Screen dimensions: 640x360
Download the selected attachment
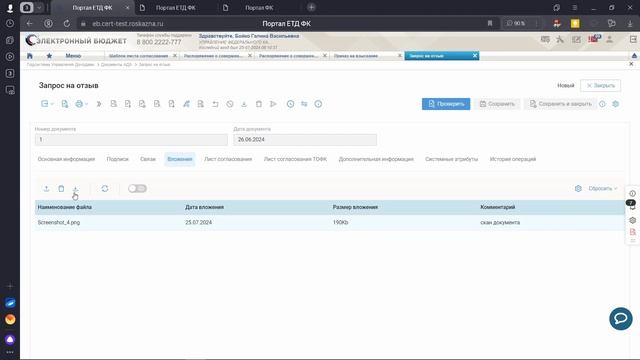(x=75, y=189)
